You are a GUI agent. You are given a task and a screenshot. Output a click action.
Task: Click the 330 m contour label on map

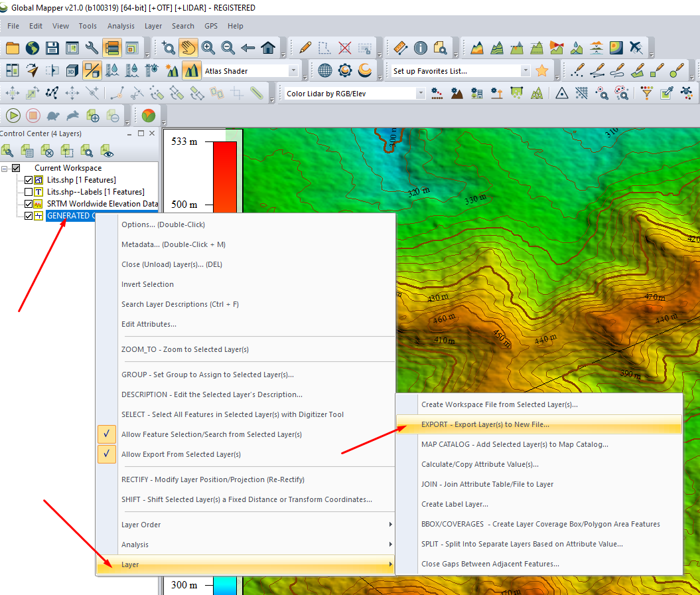475,199
